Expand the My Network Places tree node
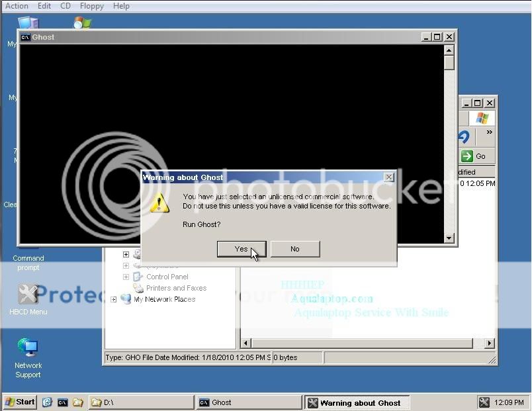The image size is (532, 411). coord(114,299)
